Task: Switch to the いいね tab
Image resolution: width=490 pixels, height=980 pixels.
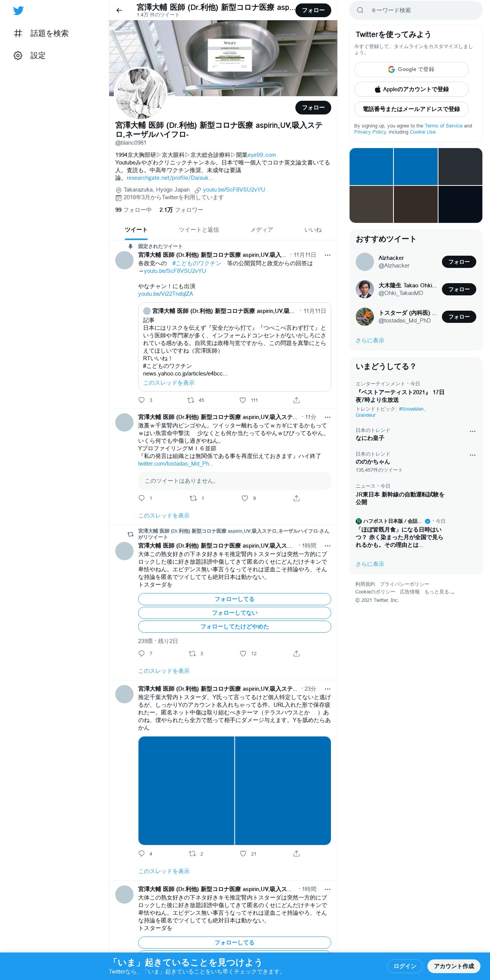Action: [x=313, y=230]
